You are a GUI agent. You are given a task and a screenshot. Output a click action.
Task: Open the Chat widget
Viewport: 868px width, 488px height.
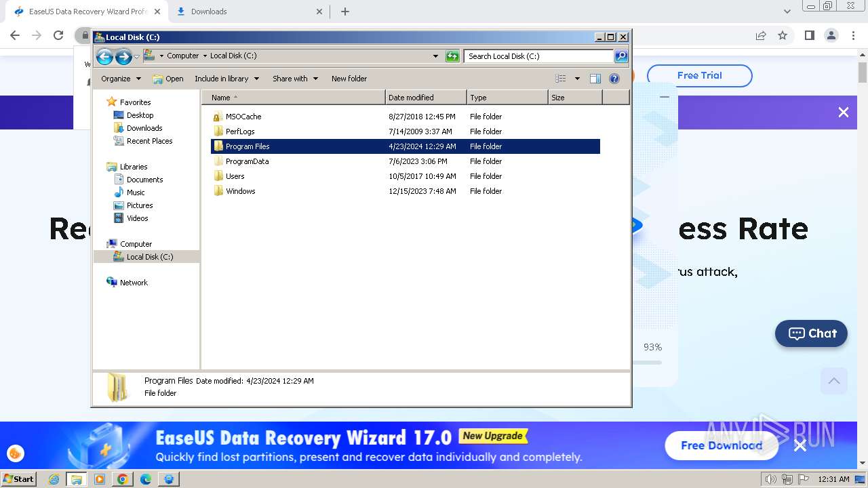pyautogui.click(x=811, y=333)
